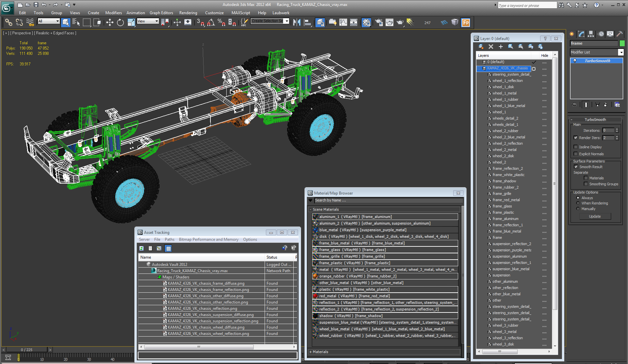The width and height of the screenshot is (628, 364).
Task: Activate Select and Move tool
Action: (110, 22)
